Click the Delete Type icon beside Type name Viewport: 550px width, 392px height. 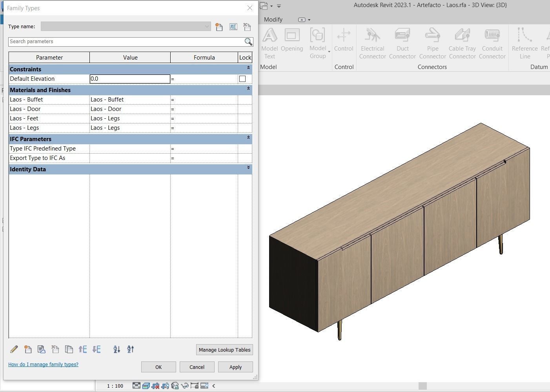pos(247,27)
